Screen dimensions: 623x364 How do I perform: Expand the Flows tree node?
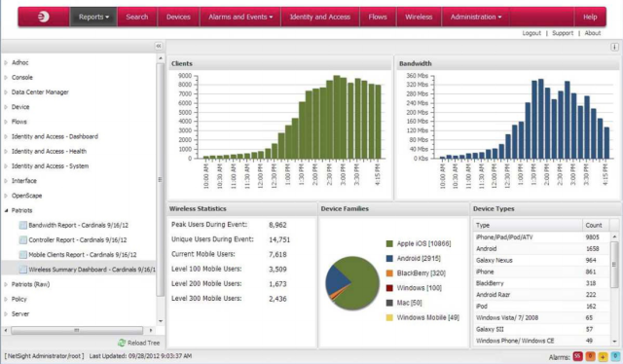coord(6,122)
